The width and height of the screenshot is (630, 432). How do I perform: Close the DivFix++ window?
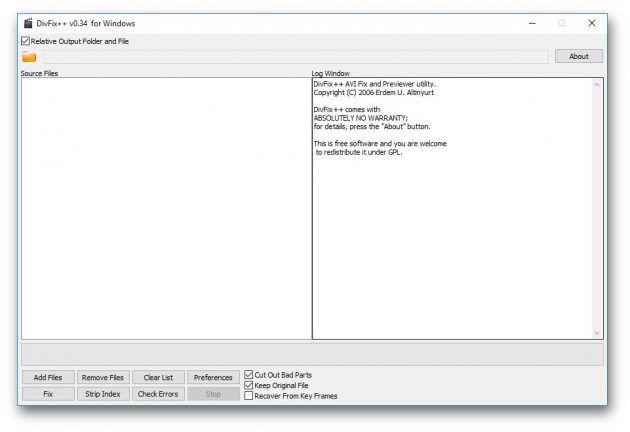tap(592, 23)
